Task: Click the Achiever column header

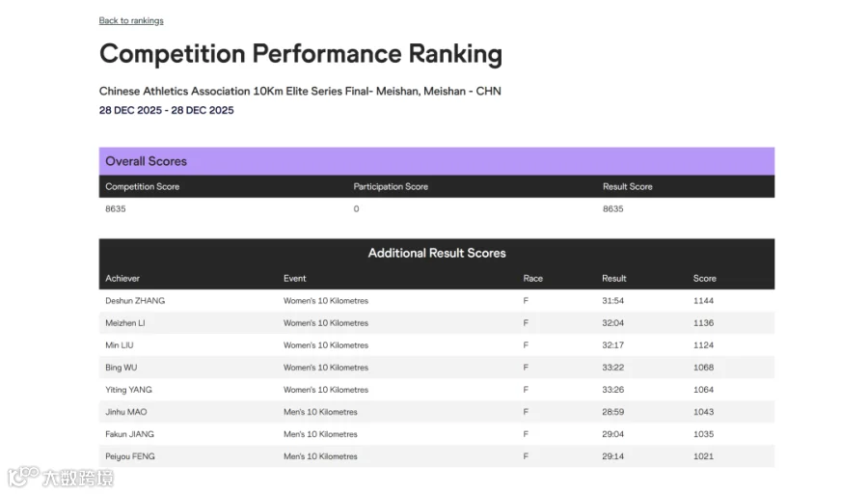Action: [122, 279]
